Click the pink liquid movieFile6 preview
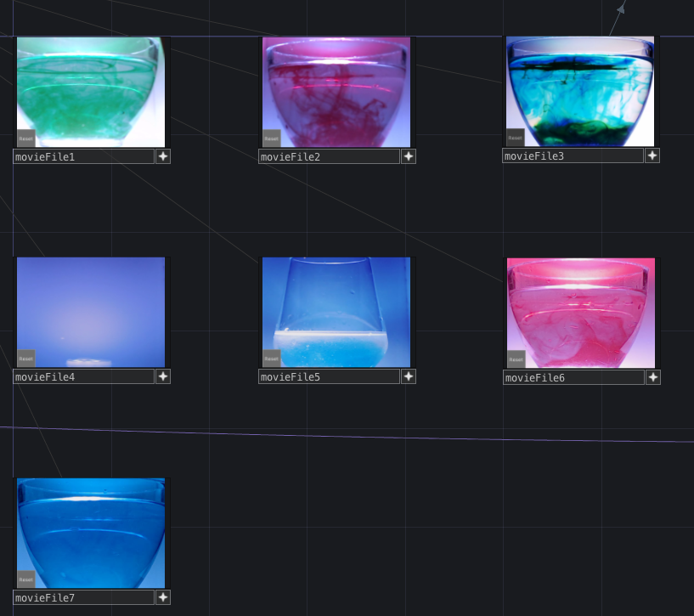This screenshot has width=694, height=616. 581,313
